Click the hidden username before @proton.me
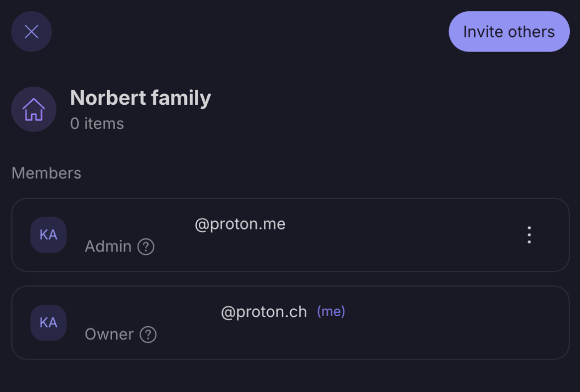This screenshot has width=580, height=392. pos(139,224)
